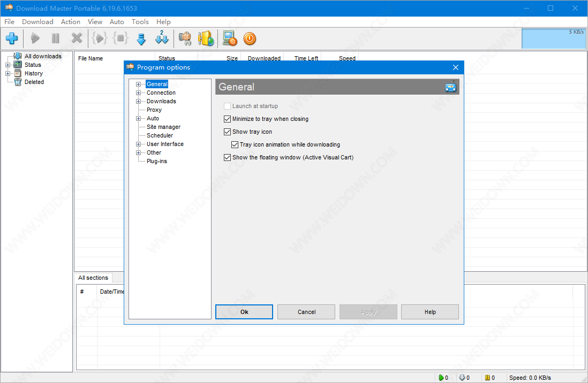
Task: Click the History category icon in sidebar
Action: click(18, 73)
